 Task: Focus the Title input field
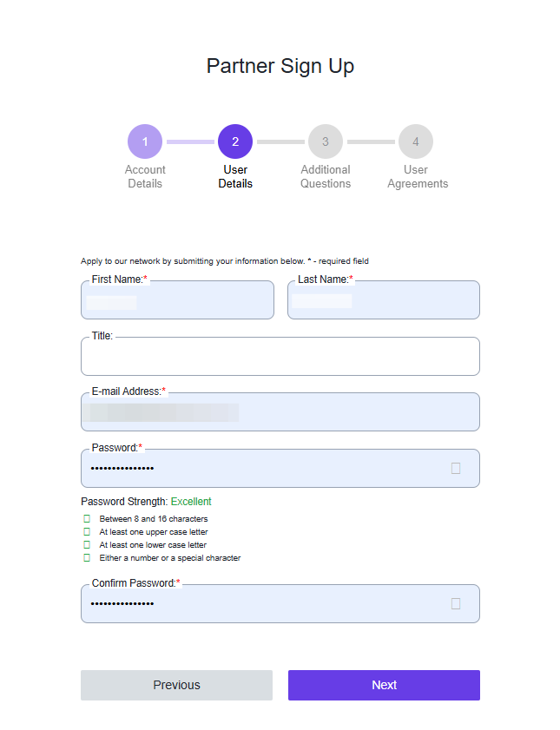pos(280,356)
